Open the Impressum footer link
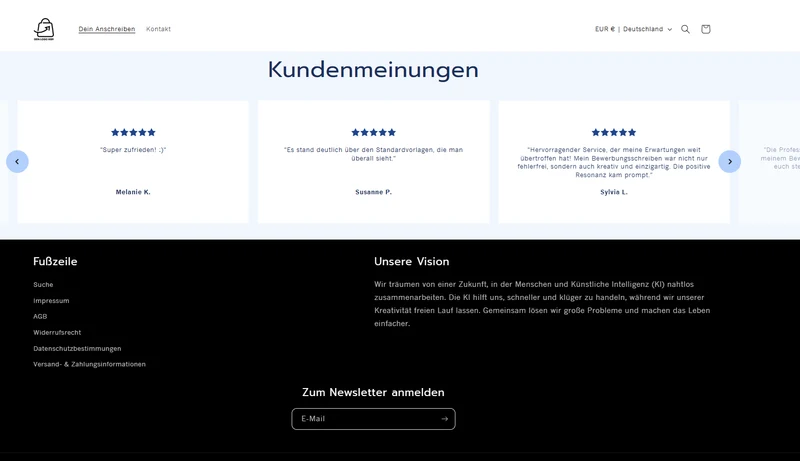 pos(51,301)
